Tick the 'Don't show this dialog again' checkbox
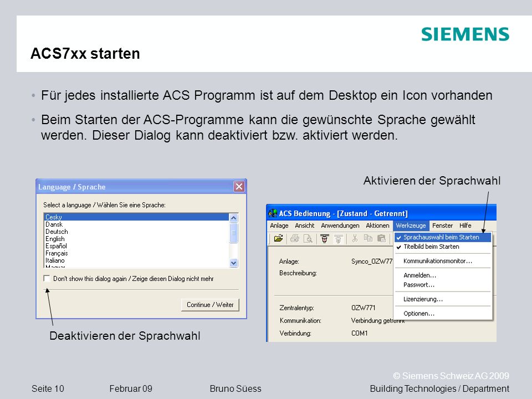The image size is (532, 399). pyautogui.click(x=47, y=279)
